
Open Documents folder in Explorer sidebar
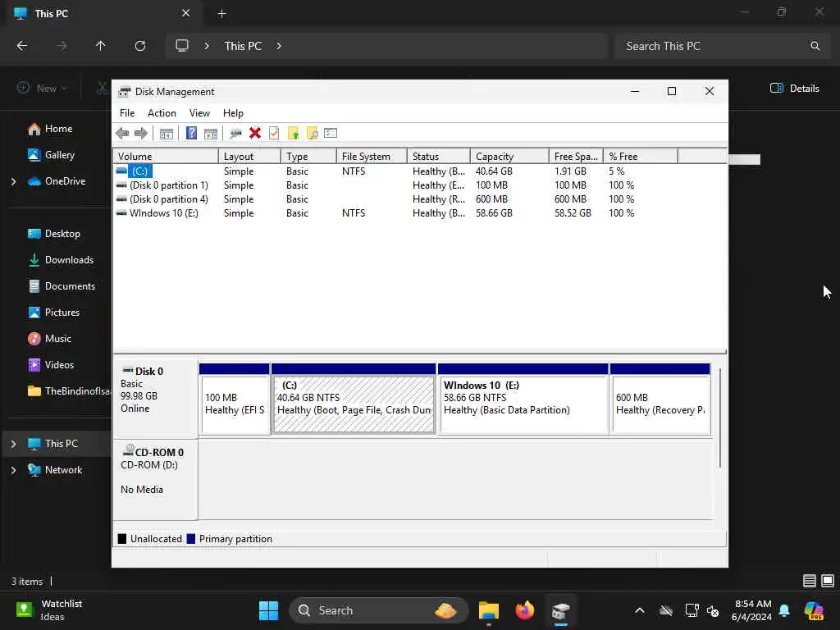62,286
